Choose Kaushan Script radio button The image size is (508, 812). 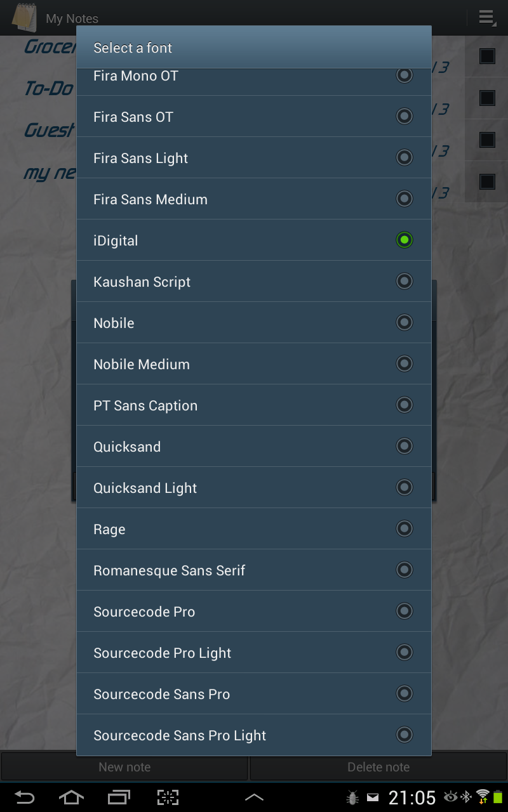click(404, 281)
